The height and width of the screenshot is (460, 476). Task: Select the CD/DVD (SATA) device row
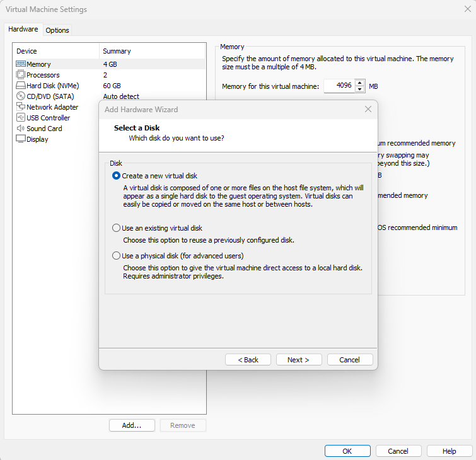pyautogui.click(x=110, y=96)
